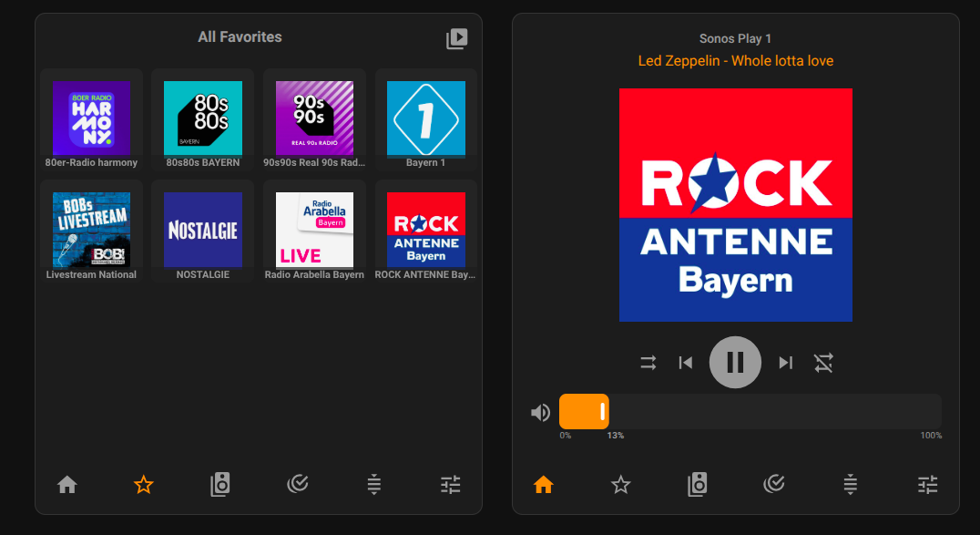Play the NOSTALGIE radio favorite
This screenshot has height=535, width=980.
pos(202,230)
